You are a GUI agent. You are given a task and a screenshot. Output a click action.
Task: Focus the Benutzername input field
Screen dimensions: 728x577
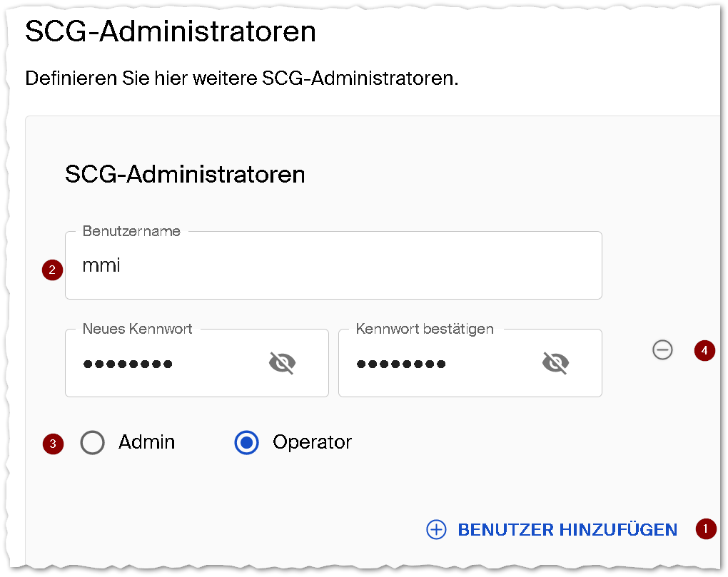click(333, 265)
